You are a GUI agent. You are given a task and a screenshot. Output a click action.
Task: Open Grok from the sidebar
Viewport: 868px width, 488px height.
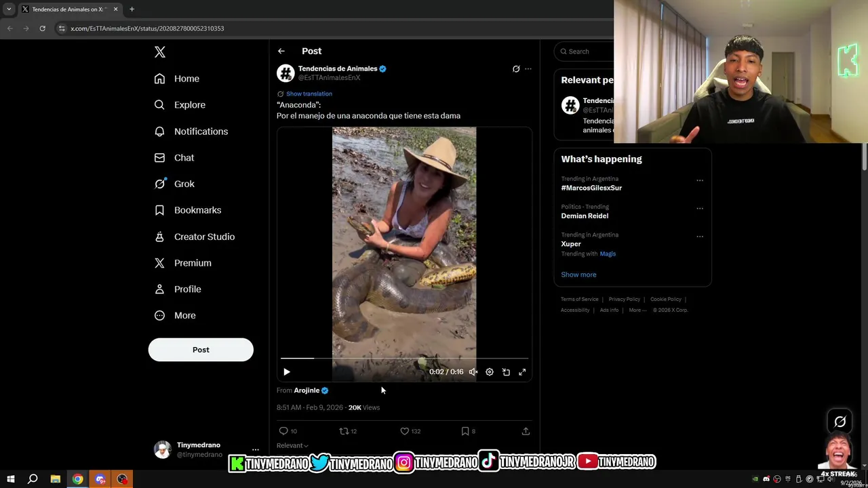174,184
